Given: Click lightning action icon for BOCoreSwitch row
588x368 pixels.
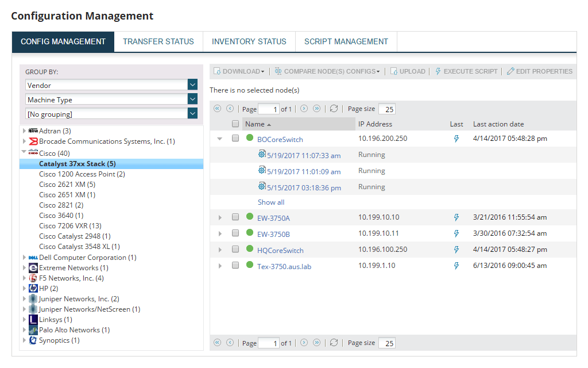Looking at the screenshot, I should (x=457, y=139).
